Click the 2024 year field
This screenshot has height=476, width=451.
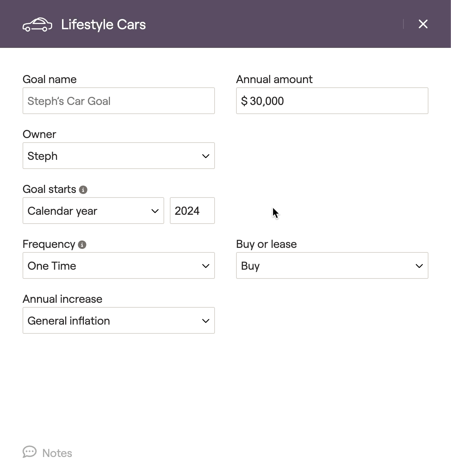tap(192, 211)
